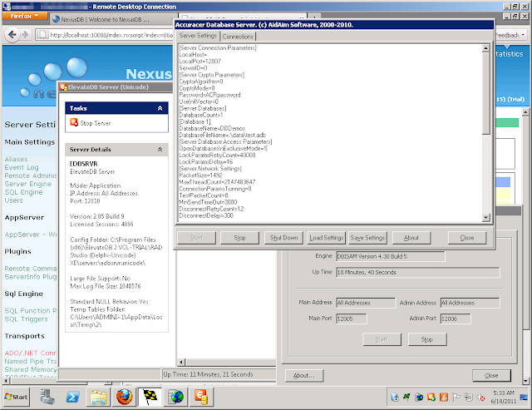This screenshot has height=410, width=532.
Task: Click the Engine version field
Action: tap(391, 256)
